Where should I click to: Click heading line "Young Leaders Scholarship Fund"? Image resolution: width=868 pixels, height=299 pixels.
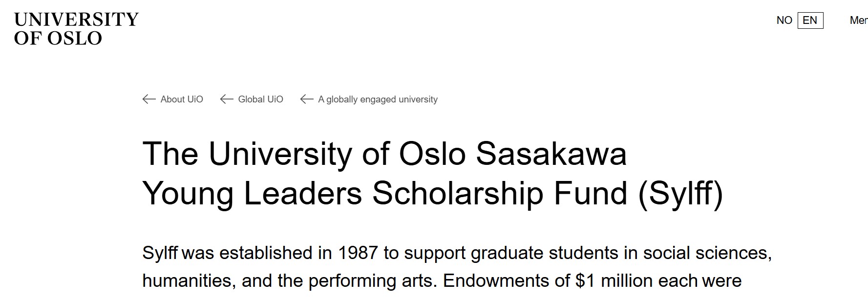385,193
